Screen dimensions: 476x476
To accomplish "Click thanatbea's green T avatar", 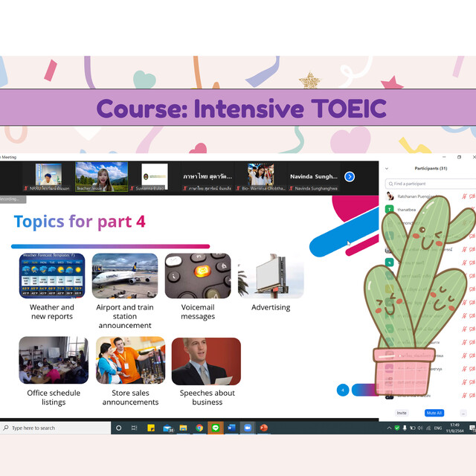I will (x=390, y=210).
